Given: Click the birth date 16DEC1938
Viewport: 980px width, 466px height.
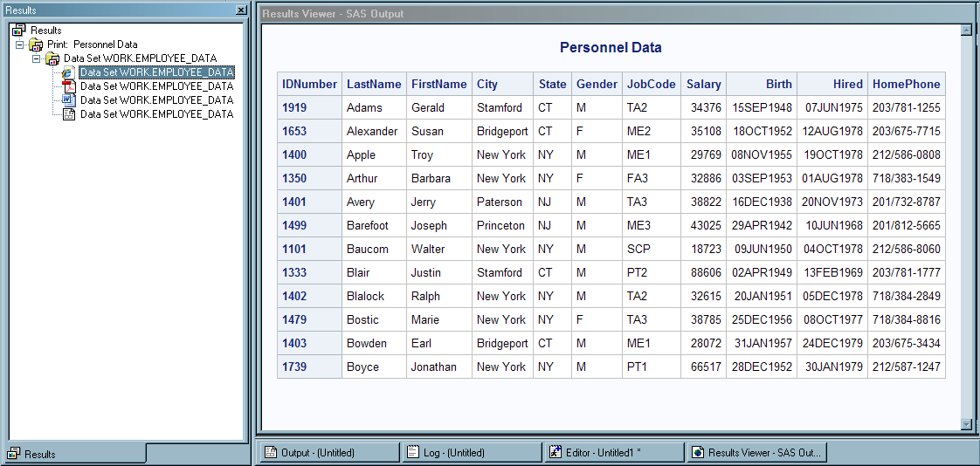Looking at the screenshot, I should click(x=762, y=202).
